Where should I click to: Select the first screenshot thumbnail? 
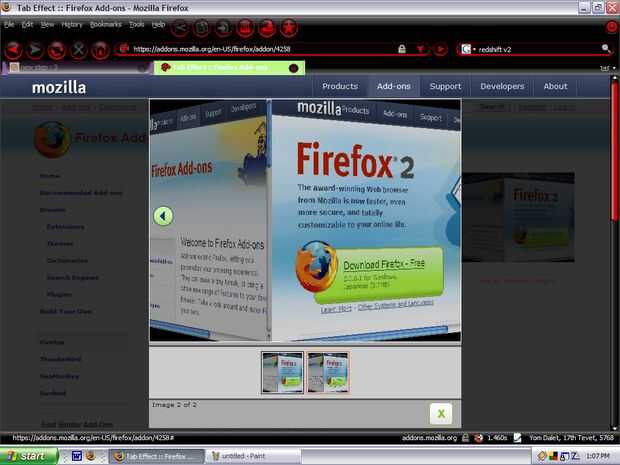tap(282, 372)
